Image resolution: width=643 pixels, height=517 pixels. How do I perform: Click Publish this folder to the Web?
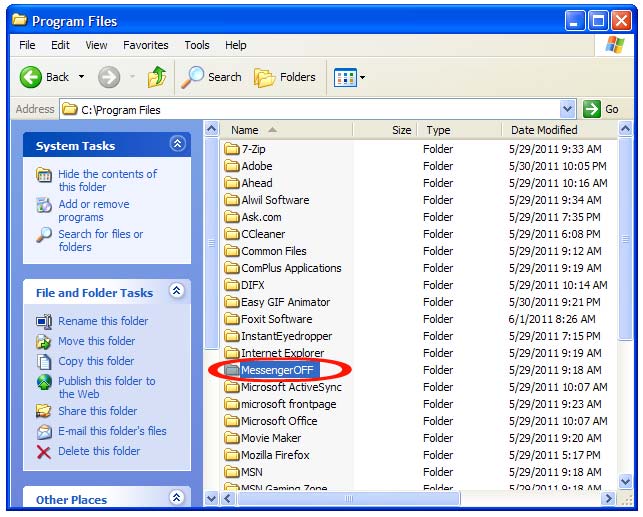point(107,387)
